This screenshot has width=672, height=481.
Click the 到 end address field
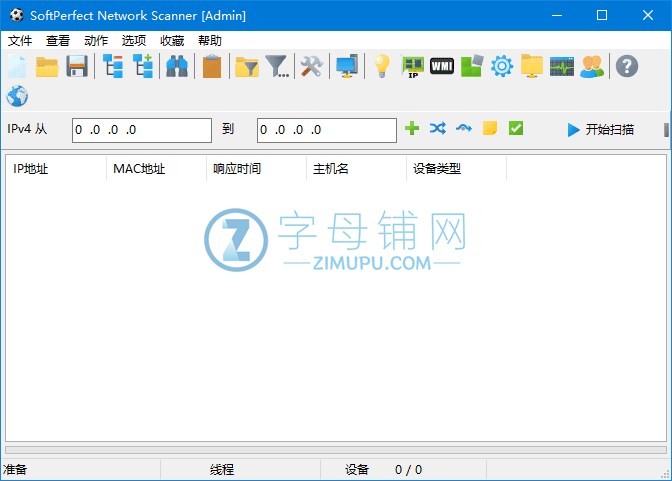pyautogui.click(x=327, y=130)
